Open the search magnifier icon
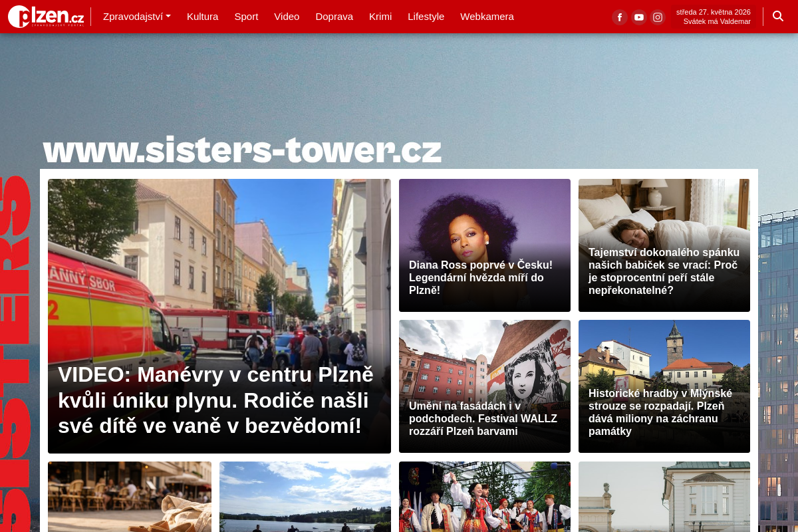 (778, 16)
